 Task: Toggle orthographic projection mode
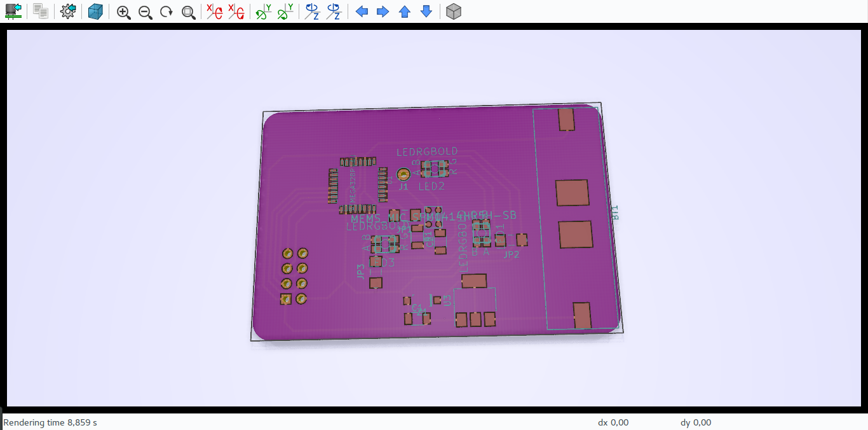(454, 11)
